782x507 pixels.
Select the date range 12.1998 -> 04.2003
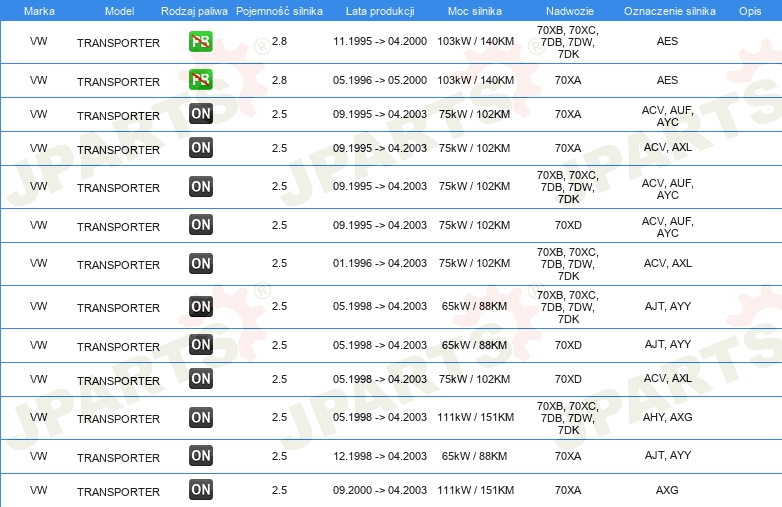click(380, 456)
